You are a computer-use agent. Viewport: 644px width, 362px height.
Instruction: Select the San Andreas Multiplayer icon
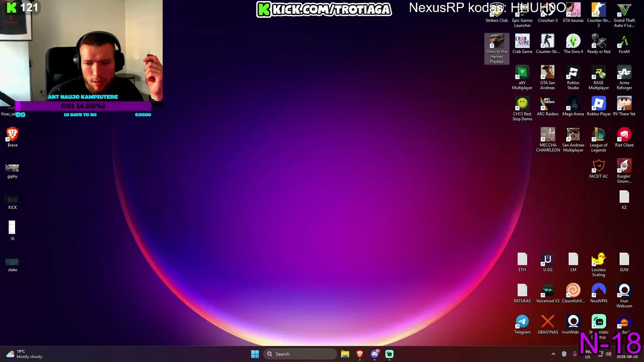(573, 140)
